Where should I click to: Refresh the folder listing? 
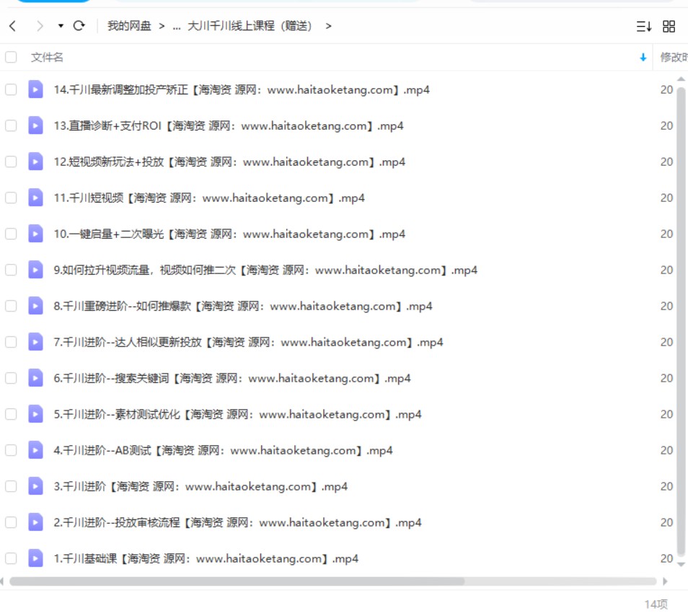pos(79,26)
